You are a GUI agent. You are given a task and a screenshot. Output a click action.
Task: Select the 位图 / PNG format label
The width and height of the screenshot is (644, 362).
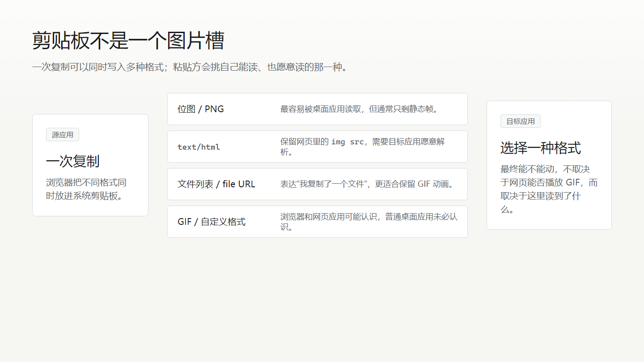(x=201, y=109)
